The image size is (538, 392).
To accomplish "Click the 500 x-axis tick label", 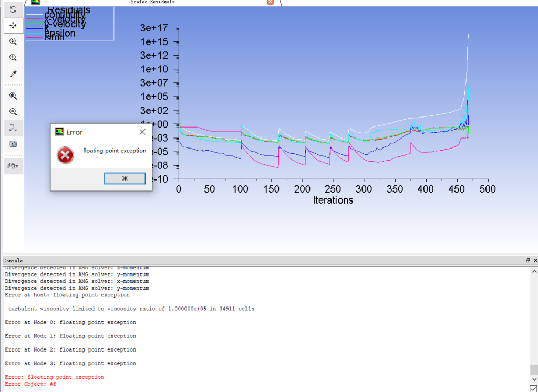I will (x=488, y=189).
